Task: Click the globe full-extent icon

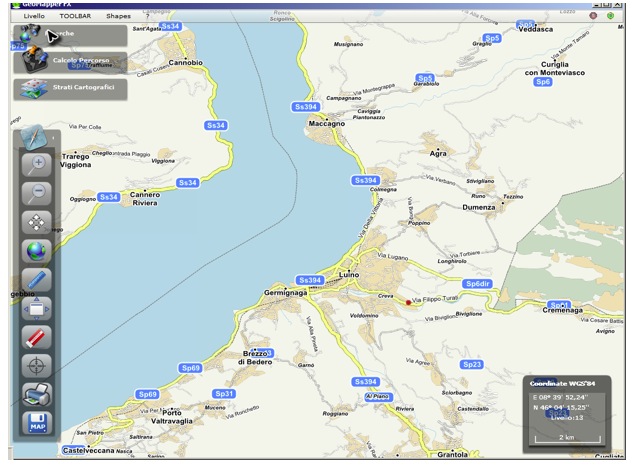Action: (x=37, y=250)
